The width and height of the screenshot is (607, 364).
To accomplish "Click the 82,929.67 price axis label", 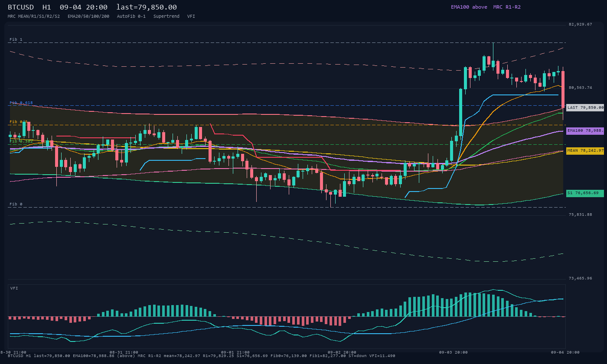I will click(x=580, y=24).
